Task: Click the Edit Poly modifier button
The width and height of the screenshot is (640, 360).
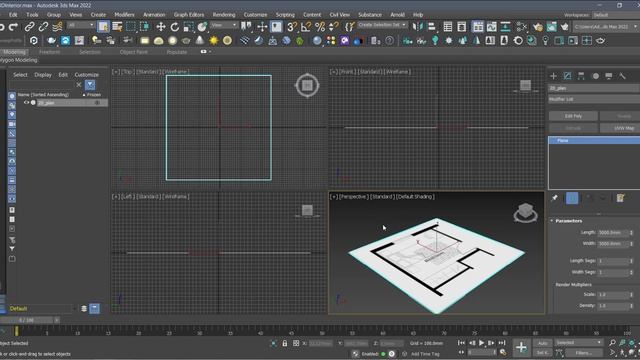Action: [x=573, y=116]
